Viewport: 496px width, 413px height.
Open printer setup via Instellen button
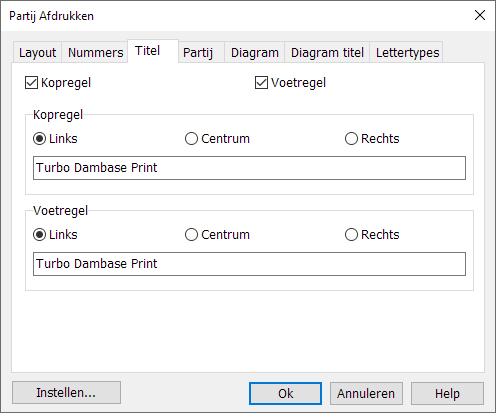(x=66, y=393)
